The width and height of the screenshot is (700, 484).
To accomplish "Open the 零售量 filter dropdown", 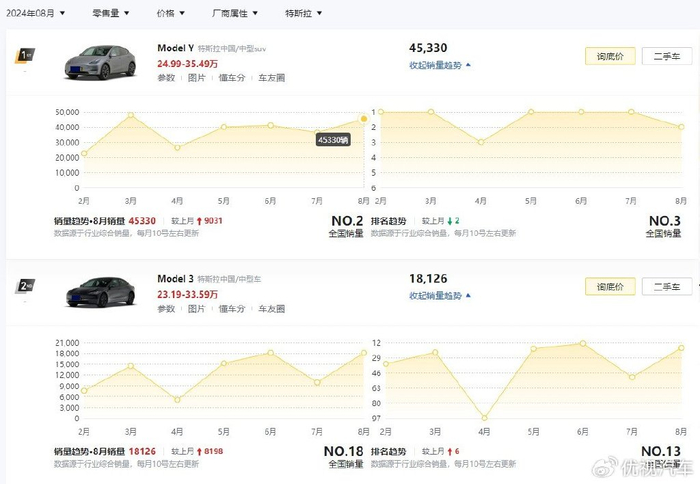I will pyautogui.click(x=111, y=13).
